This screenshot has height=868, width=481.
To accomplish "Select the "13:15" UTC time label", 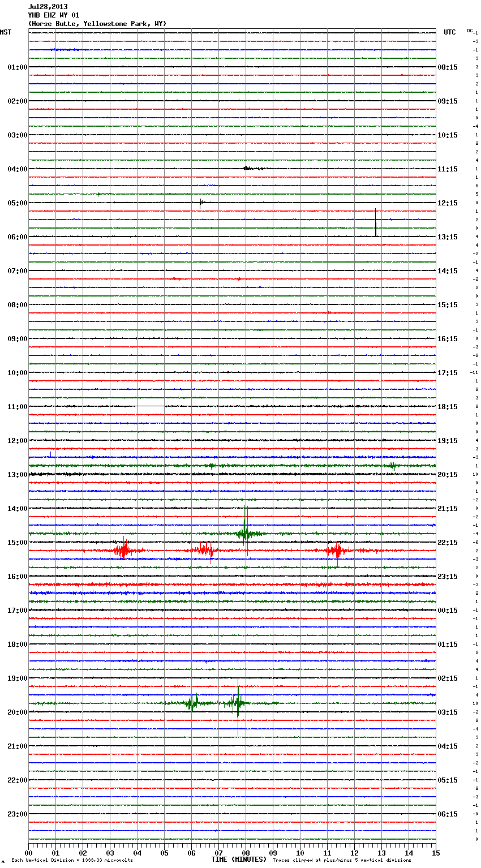I will 448,237.
